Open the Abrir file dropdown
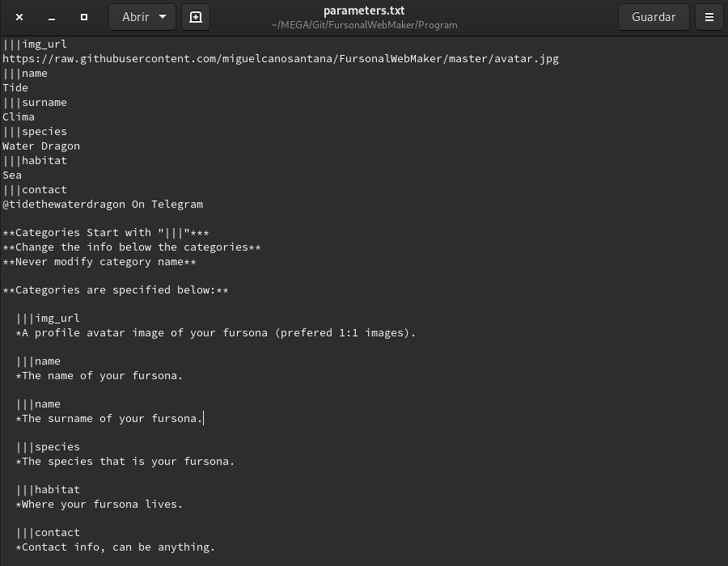728x566 pixels. pos(142,17)
